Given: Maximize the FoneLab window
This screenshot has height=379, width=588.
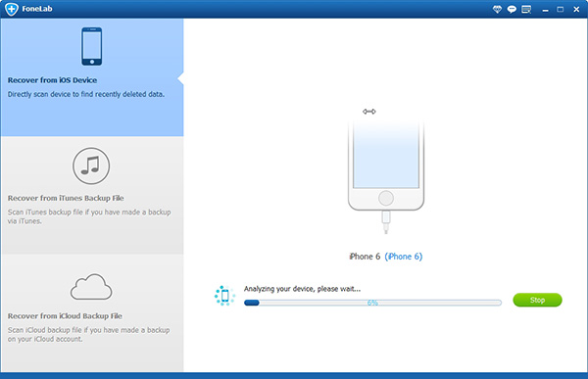Looking at the screenshot, I should click(561, 10).
